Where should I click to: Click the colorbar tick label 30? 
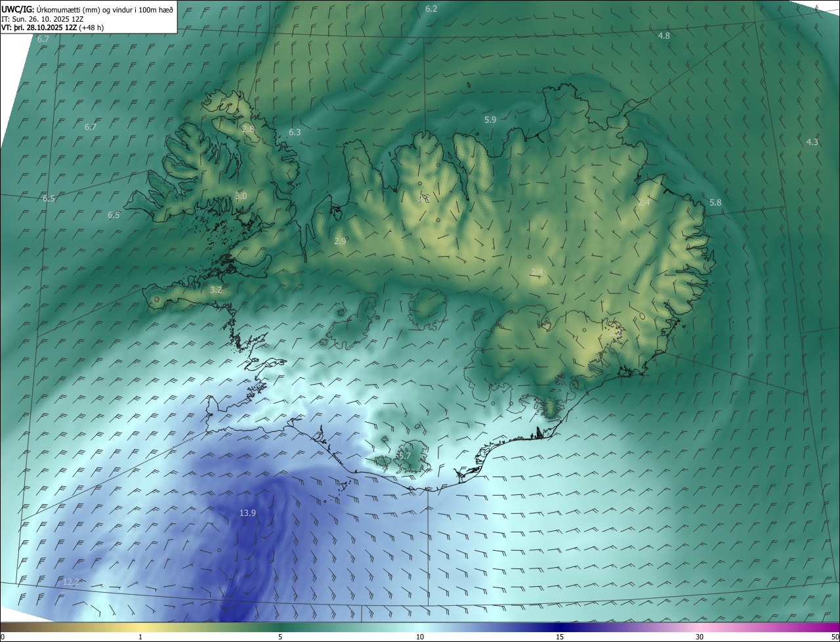700,637
